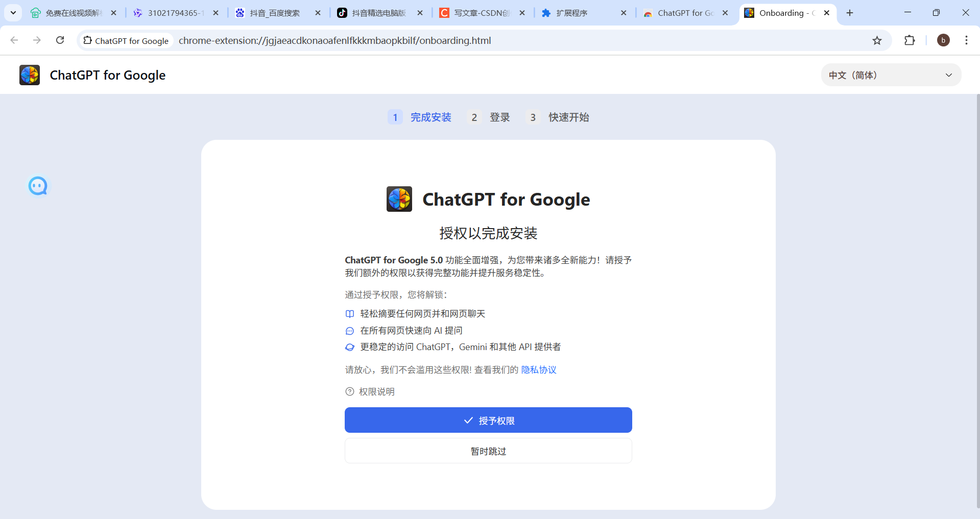This screenshot has height=519, width=980.
Task: Select step 3 快速开始
Action: click(x=557, y=117)
